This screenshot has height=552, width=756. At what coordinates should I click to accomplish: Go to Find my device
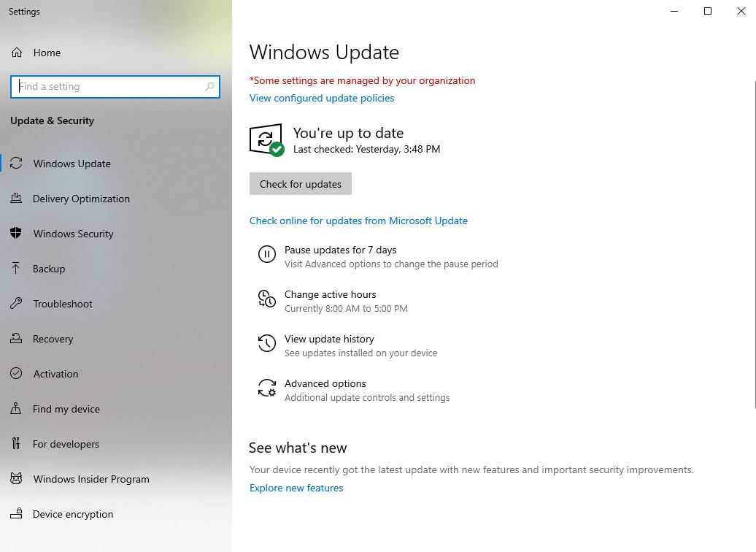click(66, 409)
